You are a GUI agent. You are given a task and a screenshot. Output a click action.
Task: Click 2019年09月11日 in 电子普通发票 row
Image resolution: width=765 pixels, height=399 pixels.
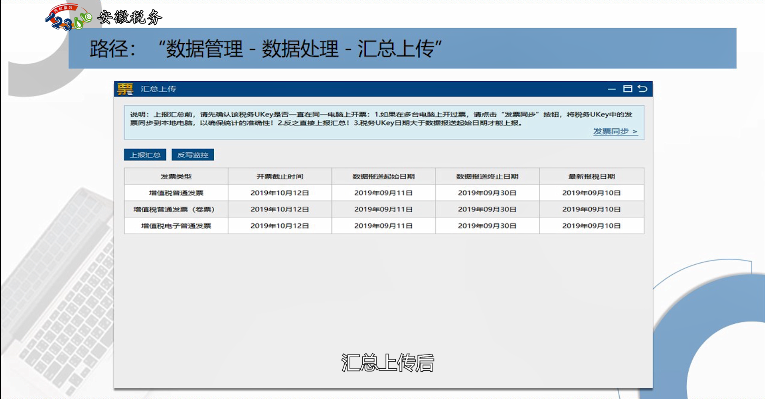click(x=383, y=226)
